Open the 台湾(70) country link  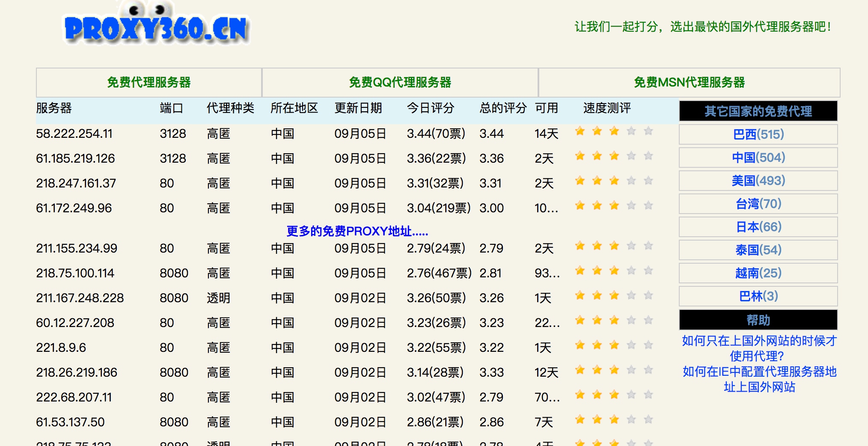(758, 204)
